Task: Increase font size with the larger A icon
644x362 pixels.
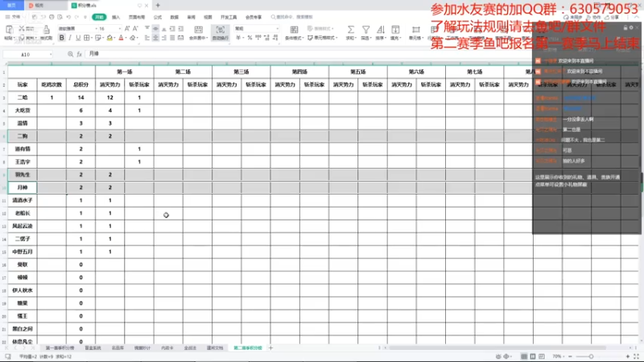Action: tap(127, 29)
